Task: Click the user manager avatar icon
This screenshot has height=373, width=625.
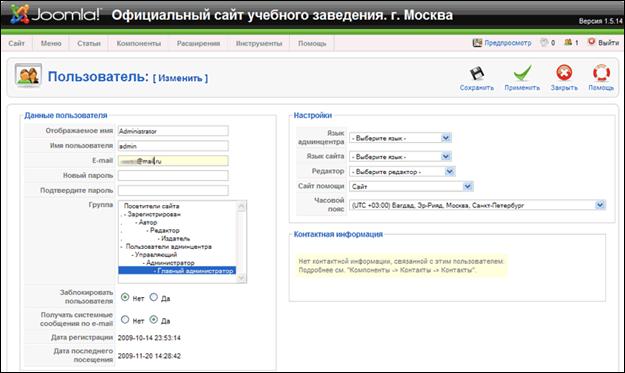Action: pyautogui.click(x=28, y=75)
